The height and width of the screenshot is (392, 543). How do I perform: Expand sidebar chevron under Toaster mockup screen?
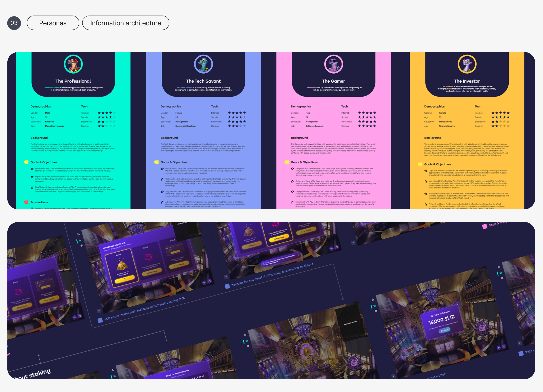(226, 277)
